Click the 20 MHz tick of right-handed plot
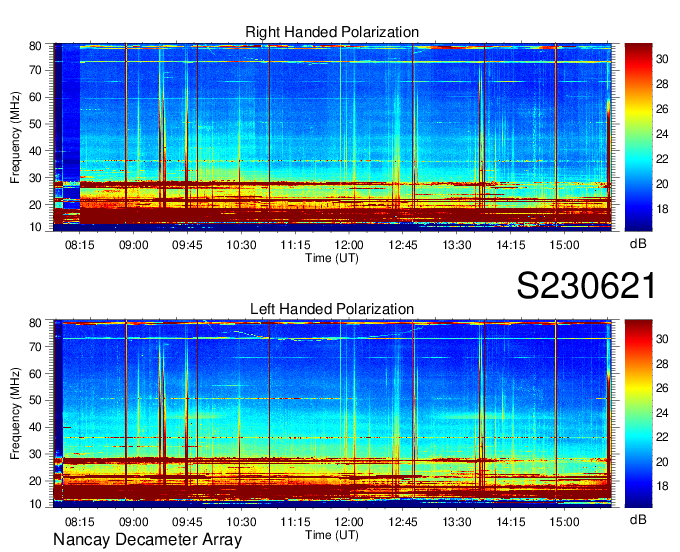This screenshot has height=552, width=680. click(x=35, y=205)
